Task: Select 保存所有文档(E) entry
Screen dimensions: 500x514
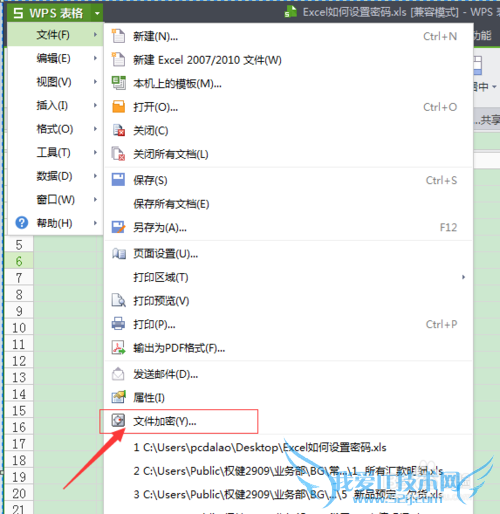Action: [289, 204]
